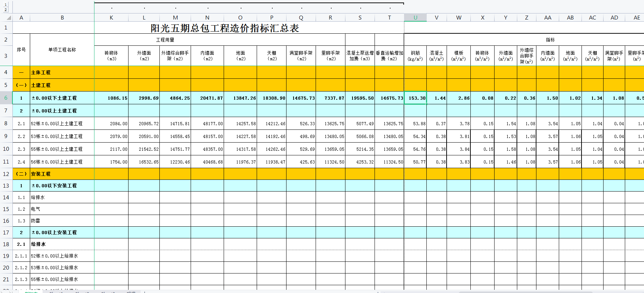Click the 砖砌体（m3） header under 工程用量
644x293 pixels.
(111, 56)
